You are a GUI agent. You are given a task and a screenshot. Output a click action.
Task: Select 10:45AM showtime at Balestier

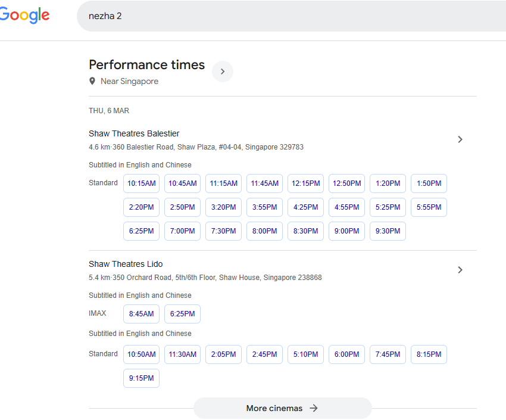click(x=182, y=183)
